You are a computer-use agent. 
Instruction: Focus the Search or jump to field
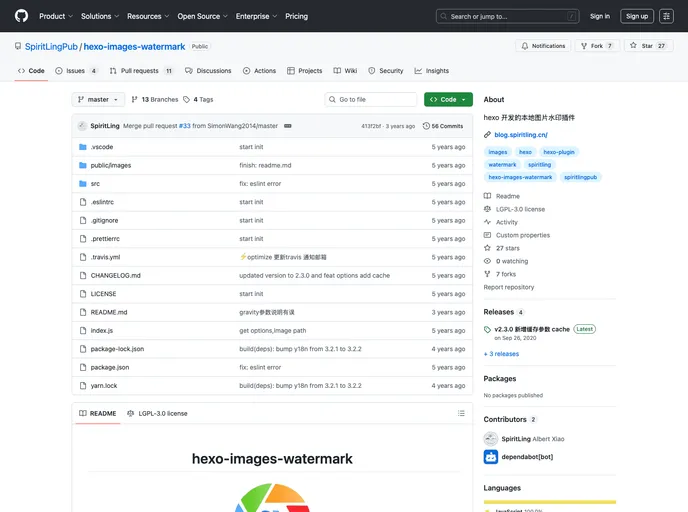pos(508,16)
